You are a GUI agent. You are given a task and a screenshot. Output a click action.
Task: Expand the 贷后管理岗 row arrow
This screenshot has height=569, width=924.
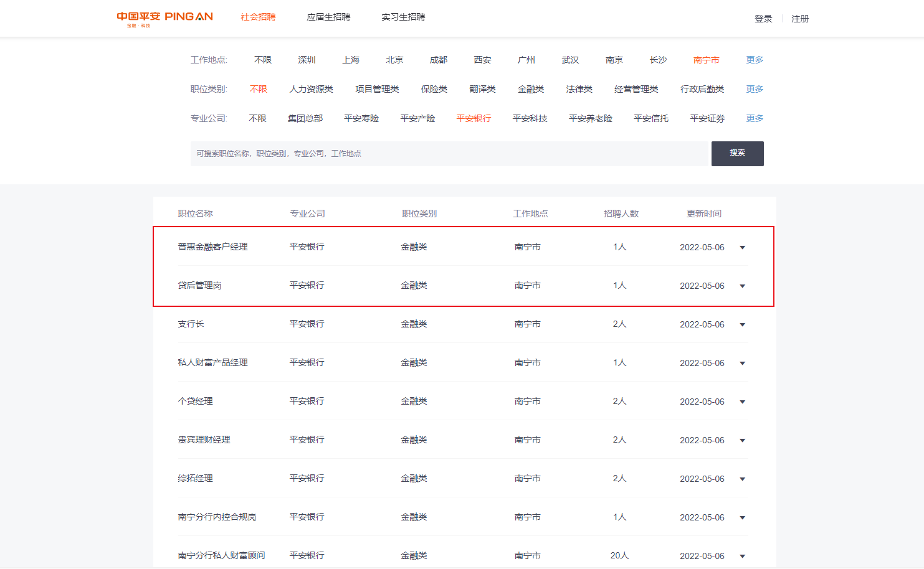point(742,286)
